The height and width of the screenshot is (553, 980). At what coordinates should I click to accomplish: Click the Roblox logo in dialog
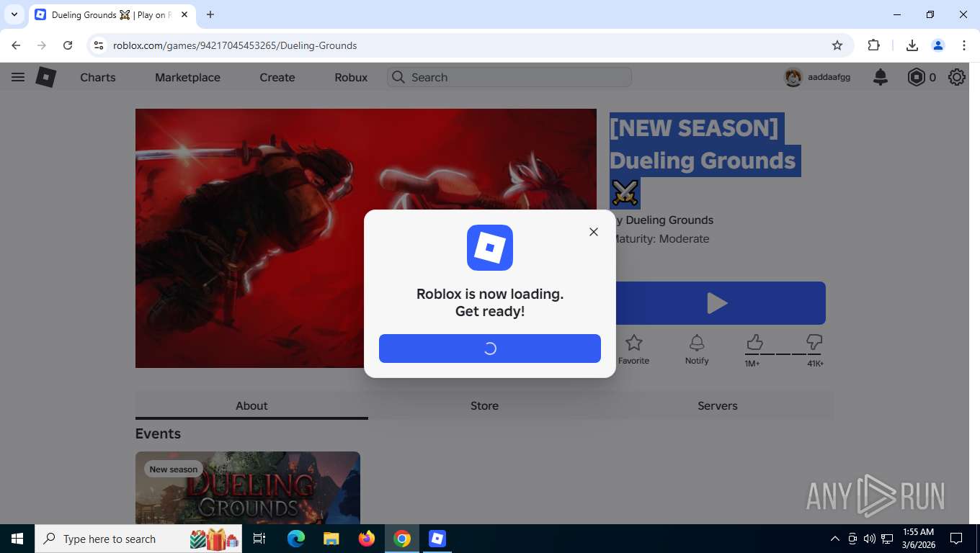(x=490, y=248)
